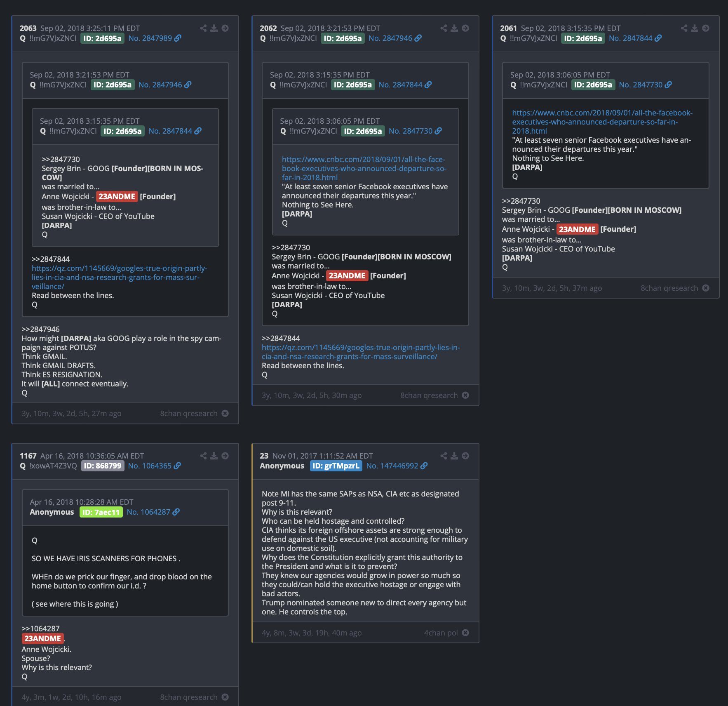728x706 pixels.
Task: Click ID: 868799 badge in post 1167
Action: click(x=103, y=466)
